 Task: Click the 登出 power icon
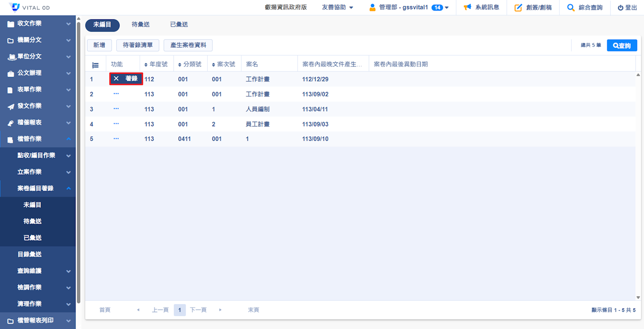coord(620,8)
